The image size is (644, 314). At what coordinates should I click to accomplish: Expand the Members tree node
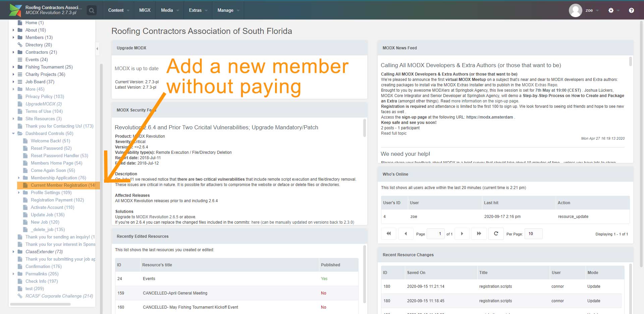13,38
